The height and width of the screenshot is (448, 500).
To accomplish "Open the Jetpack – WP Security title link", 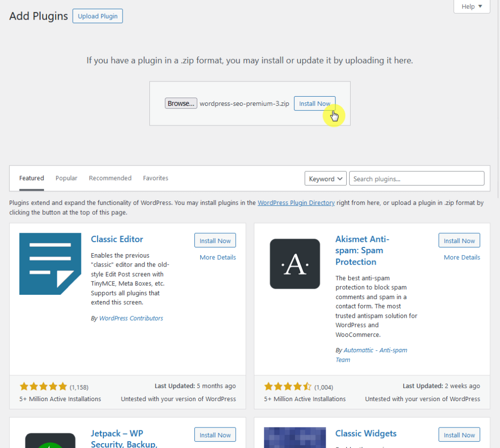I will (x=124, y=439).
